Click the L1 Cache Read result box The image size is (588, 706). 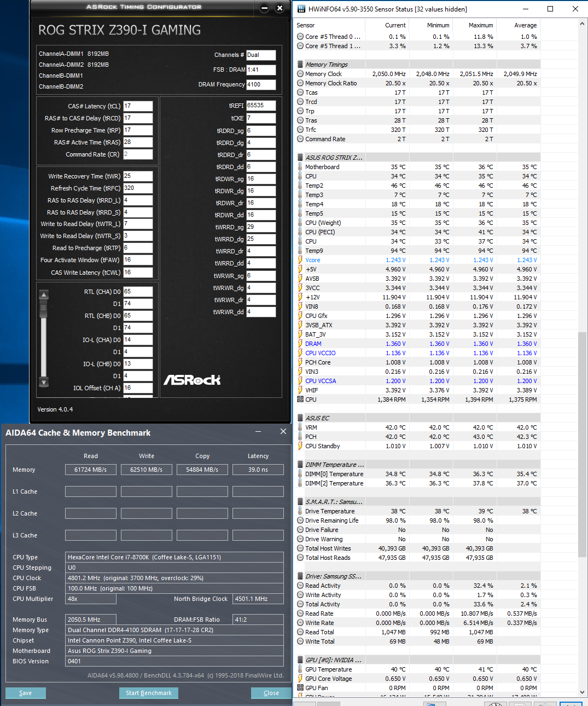pyautogui.click(x=91, y=491)
